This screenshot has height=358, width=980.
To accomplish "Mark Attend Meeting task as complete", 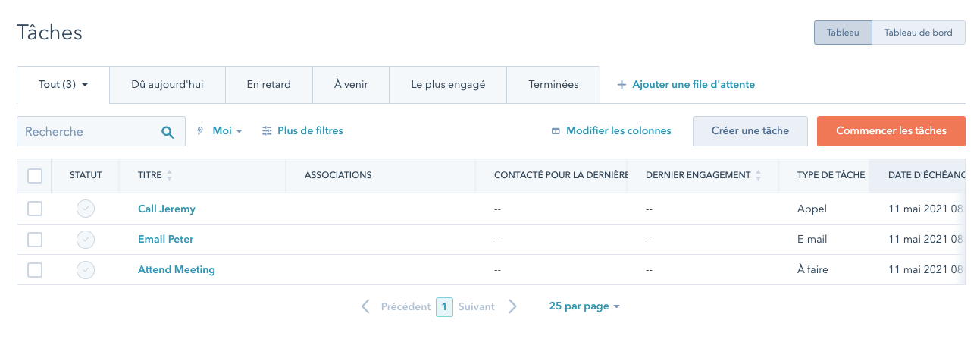I will pos(86,269).
